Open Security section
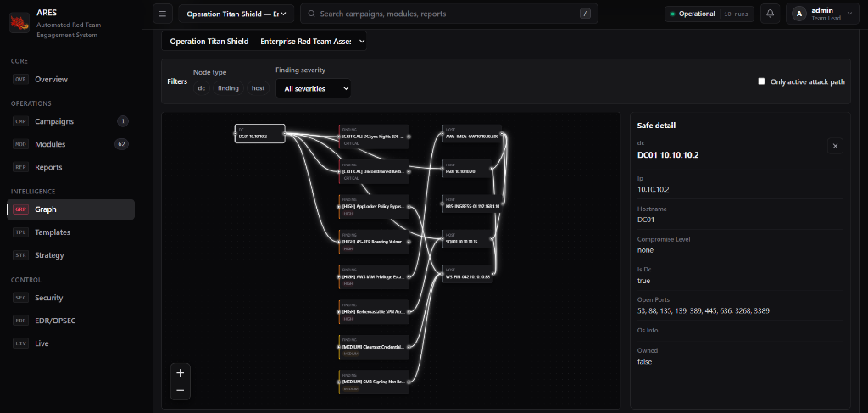This screenshot has width=868, height=413. tap(71, 298)
